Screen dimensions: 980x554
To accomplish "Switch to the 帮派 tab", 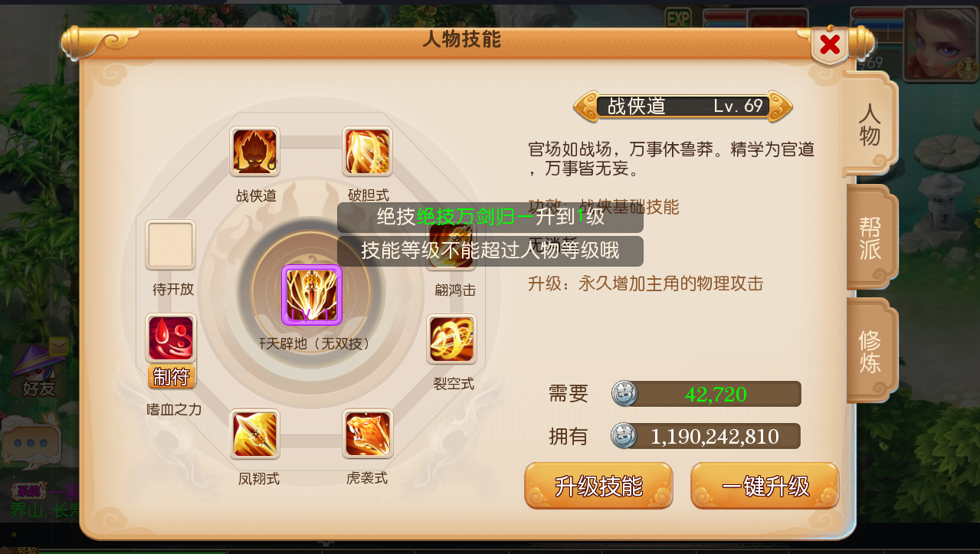I will pos(870,238).
